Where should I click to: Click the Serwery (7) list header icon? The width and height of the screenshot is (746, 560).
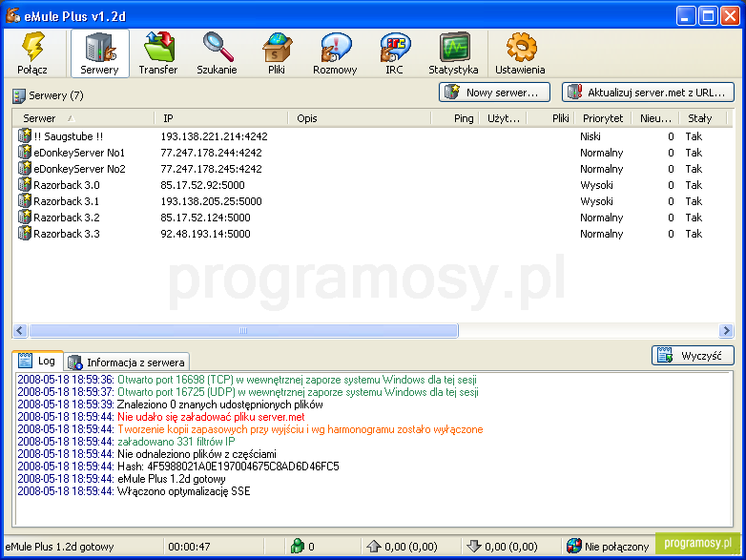19,95
